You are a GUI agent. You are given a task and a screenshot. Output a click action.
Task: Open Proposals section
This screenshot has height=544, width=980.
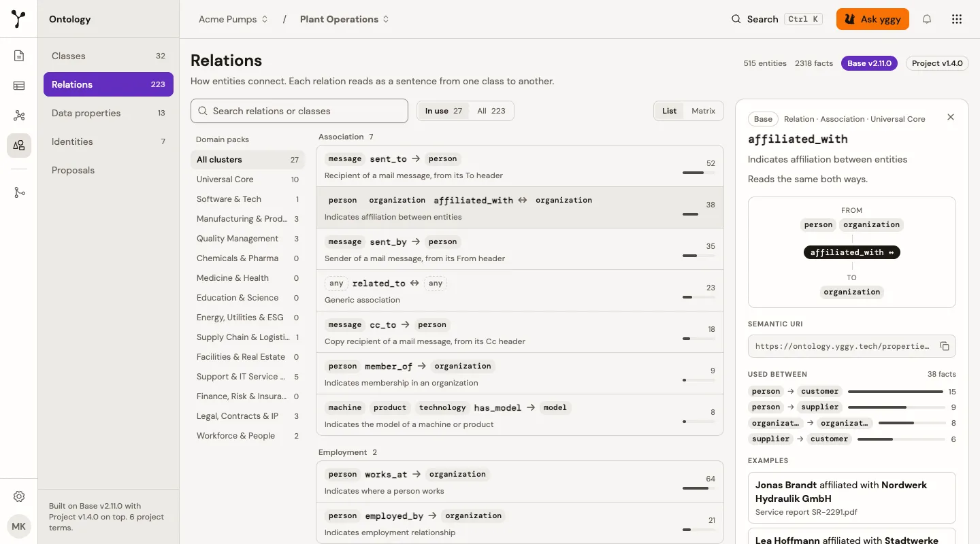108,170
